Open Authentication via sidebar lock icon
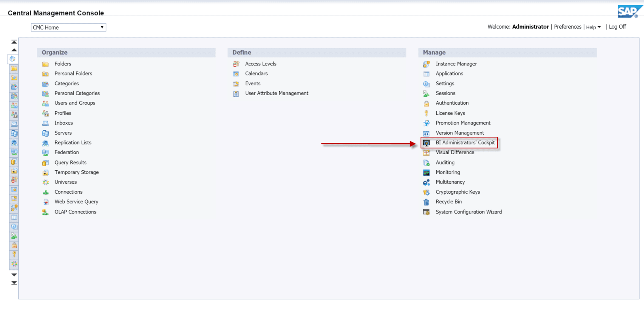The width and height of the screenshot is (644, 309). pyautogui.click(x=14, y=245)
